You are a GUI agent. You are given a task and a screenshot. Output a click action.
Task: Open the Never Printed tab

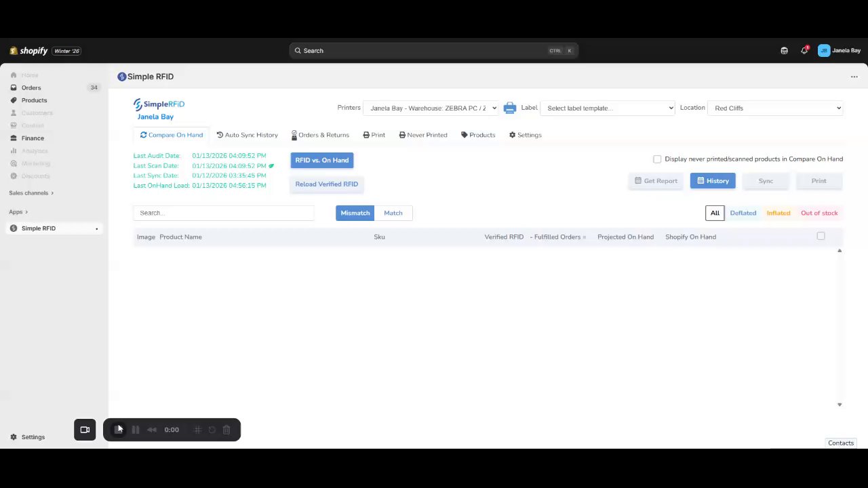coord(423,135)
